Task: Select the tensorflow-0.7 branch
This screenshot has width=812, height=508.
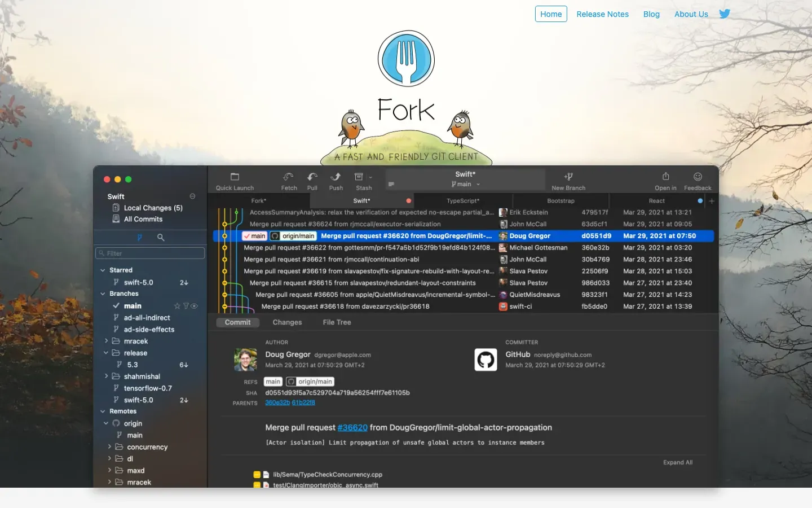Action: pyautogui.click(x=148, y=388)
